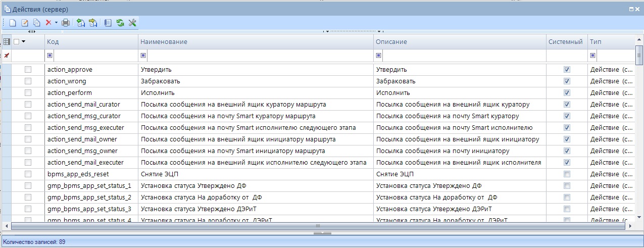
Task: Open settings with the wrench-screwdriver icon
Action: (132, 23)
